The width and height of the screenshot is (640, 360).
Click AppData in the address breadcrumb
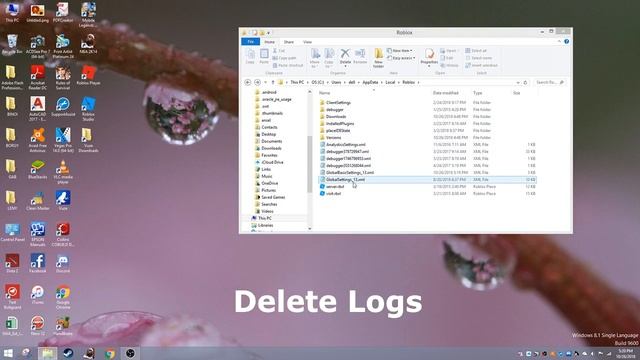370,82
